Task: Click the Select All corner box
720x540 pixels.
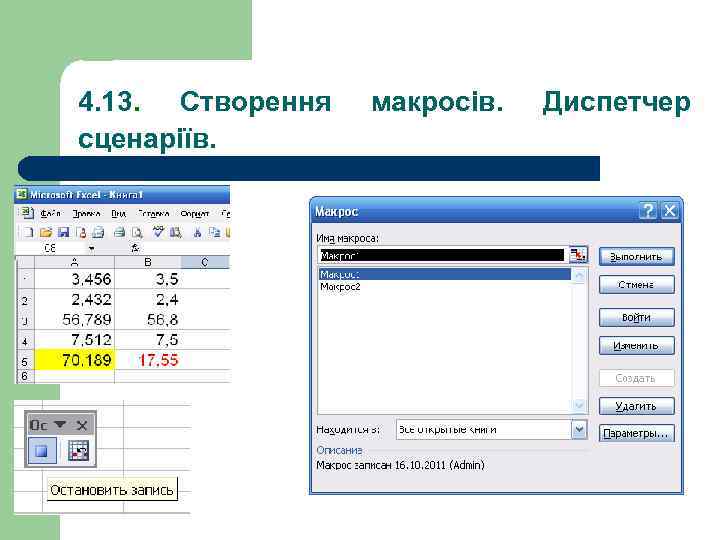Action: click(x=25, y=262)
